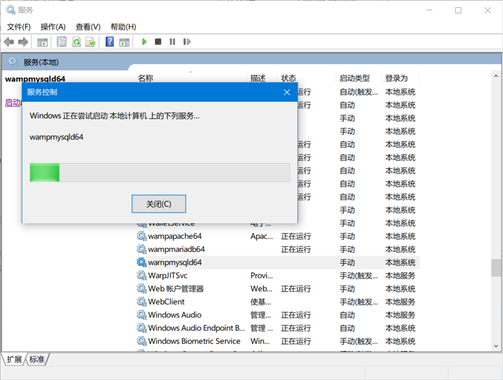Restart the service with the restart icon
Viewport: 503px width, 380px height.
tap(187, 42)
